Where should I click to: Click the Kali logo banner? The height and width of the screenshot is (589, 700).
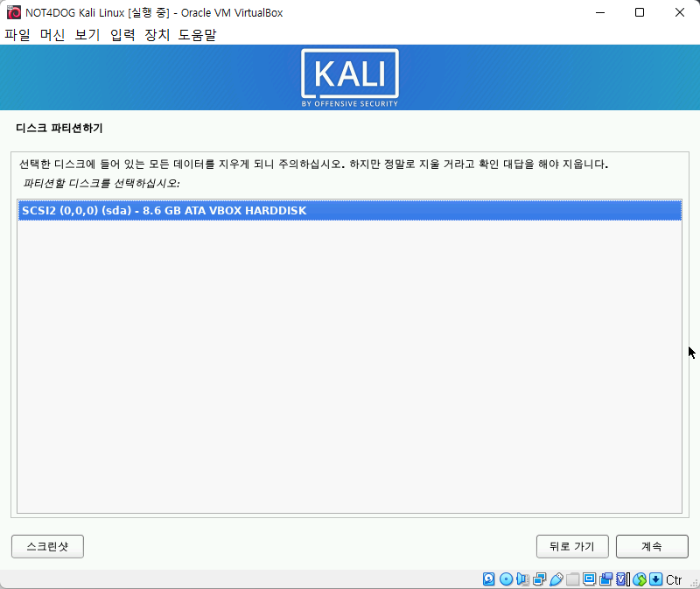[x=350, y=78]
